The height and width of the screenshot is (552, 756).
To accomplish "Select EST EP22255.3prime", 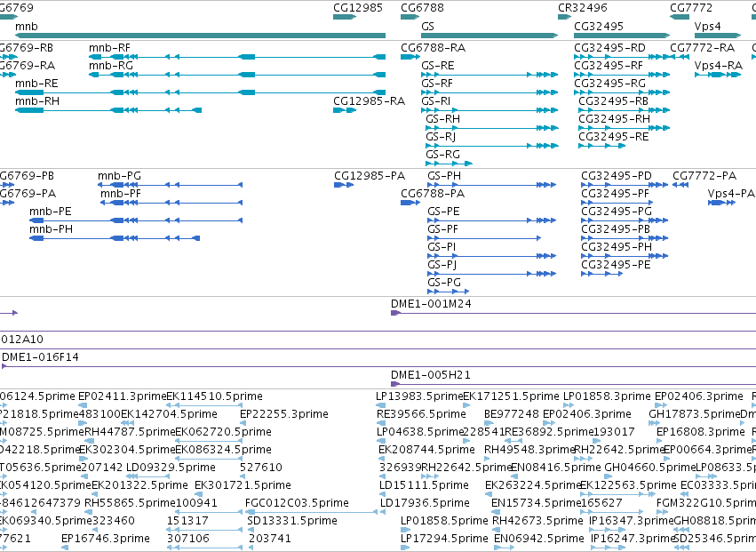I will click(242, 424).
